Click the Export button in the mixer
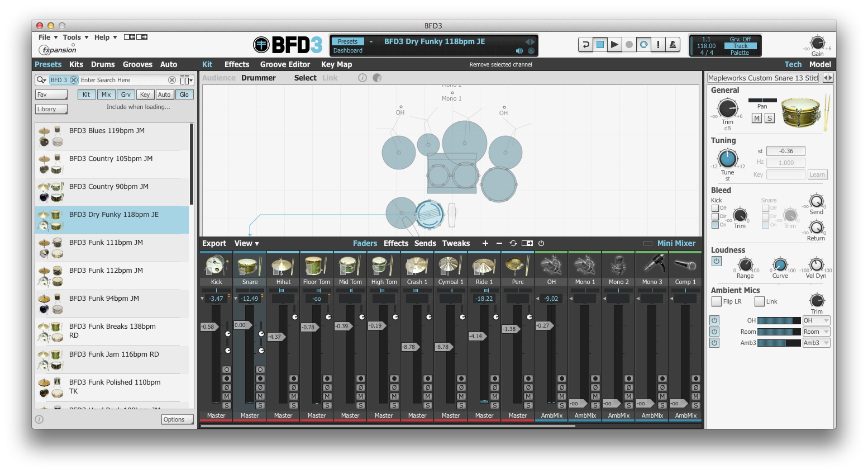Viewport: 868px width, 473px height. [x=214, y=243]
